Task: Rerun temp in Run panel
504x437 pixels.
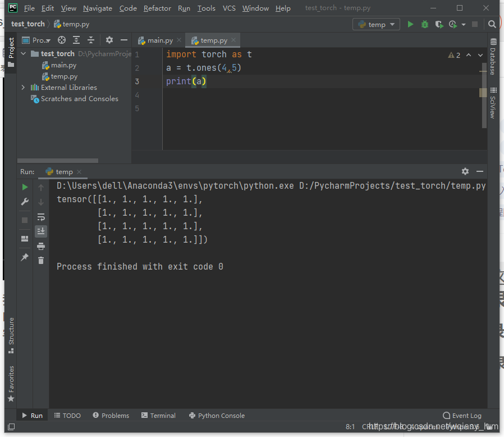Action: [x=25, y=187]
